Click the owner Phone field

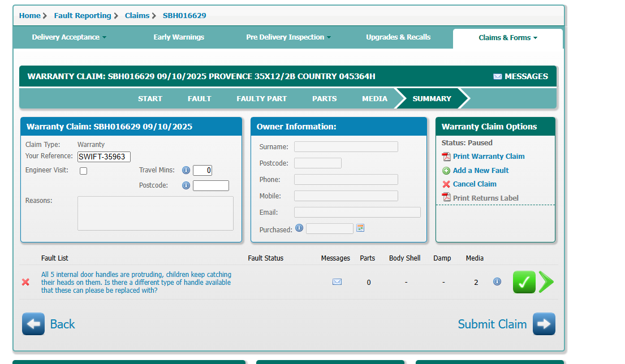point(346,180)
